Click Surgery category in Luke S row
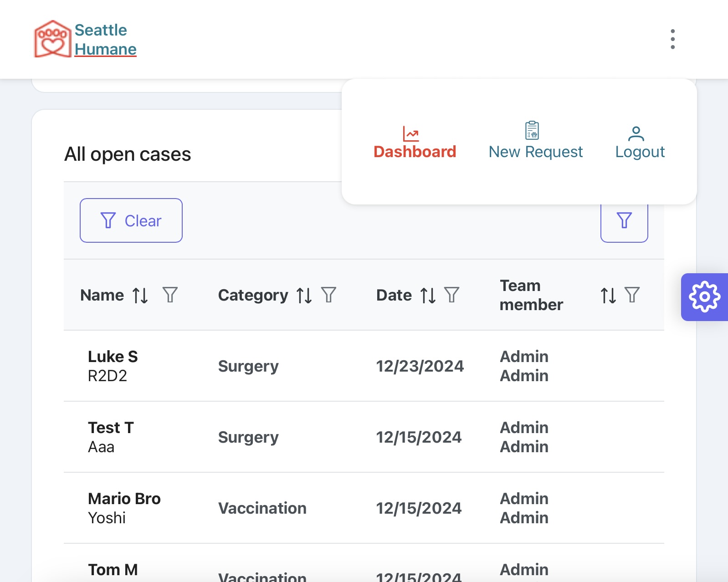 (248, 366)
